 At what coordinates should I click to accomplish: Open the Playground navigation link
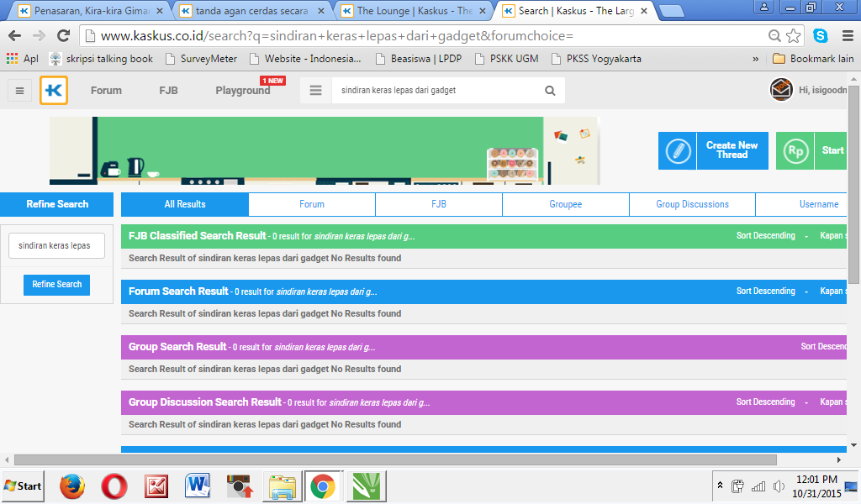242,91
